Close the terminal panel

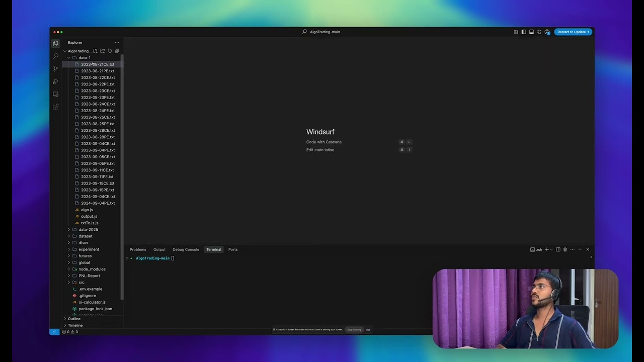pos(588,249)
